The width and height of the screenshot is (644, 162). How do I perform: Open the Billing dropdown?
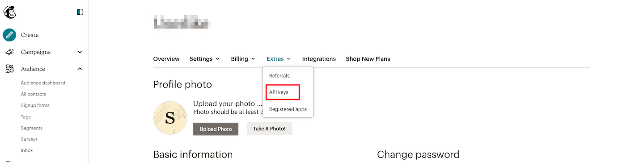[x=243, y=59]
